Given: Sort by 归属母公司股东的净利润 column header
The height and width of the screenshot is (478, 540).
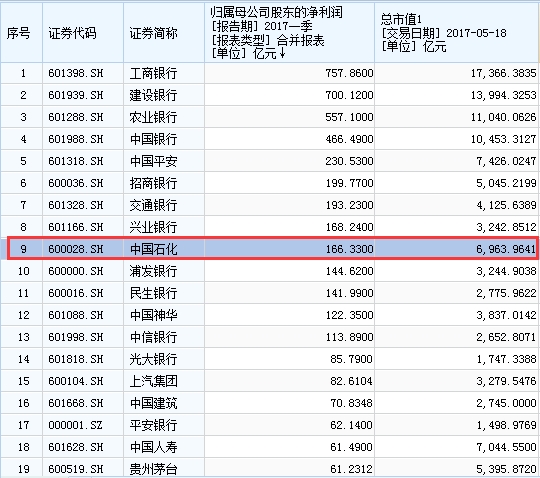Looking at the screenshot, I should pyautogui.click(x=289, y=33).
